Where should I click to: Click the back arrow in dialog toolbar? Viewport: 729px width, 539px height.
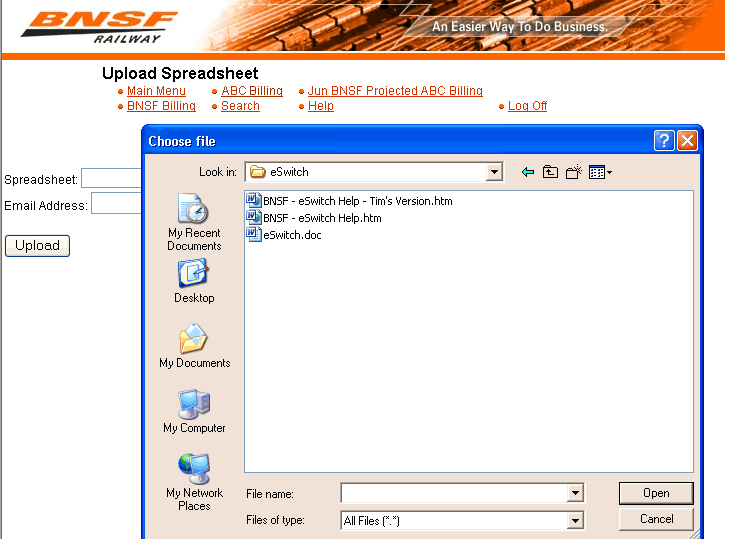pos(528,173)
